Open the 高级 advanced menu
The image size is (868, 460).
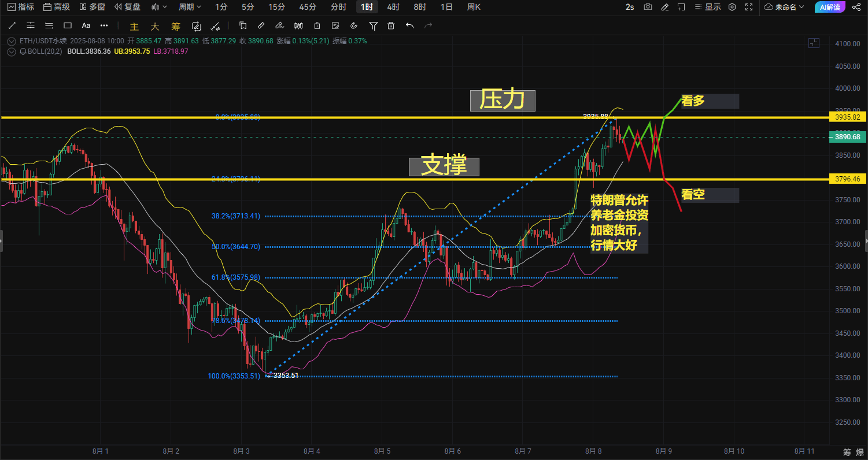tap(57, 7)
